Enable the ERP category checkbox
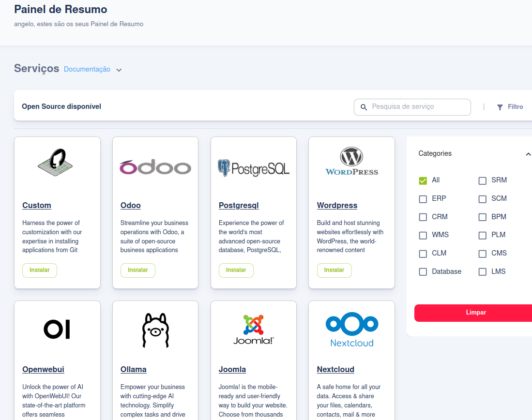This screenshot has height=420, width=532. coord(423,199)
